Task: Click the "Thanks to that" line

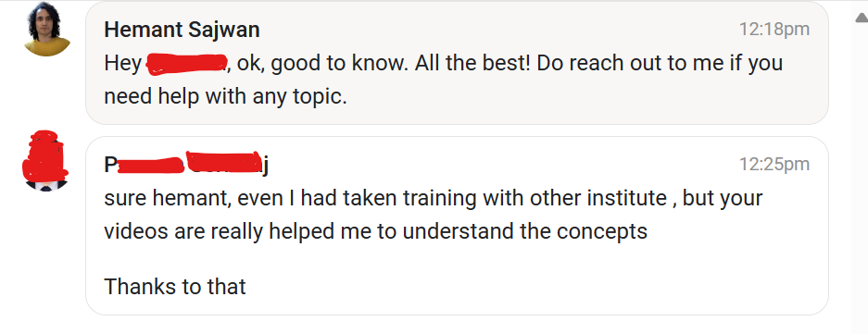Action: (175, 287)
